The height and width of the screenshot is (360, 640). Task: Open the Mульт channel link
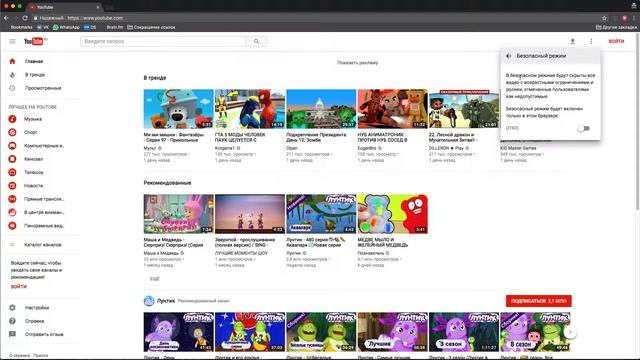click(x=149, y=148)
